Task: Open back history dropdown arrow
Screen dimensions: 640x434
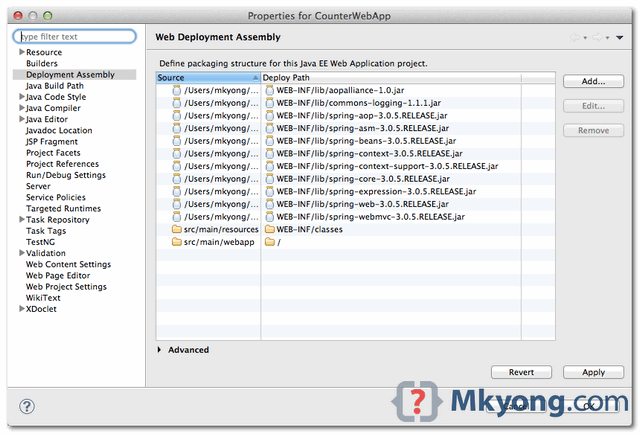Action: click(x=585, y=38)
